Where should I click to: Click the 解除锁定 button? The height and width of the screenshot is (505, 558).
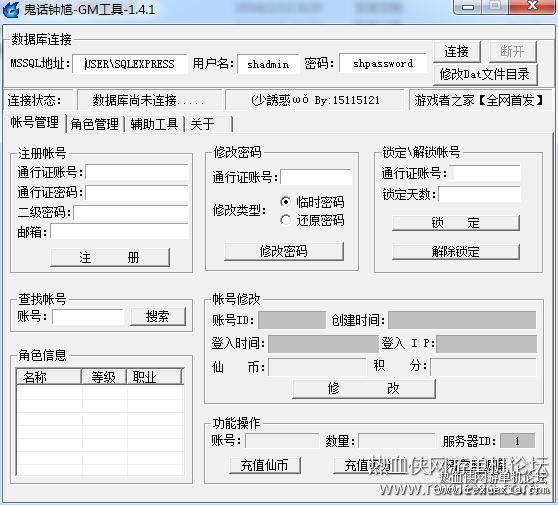tap(456, 252)
